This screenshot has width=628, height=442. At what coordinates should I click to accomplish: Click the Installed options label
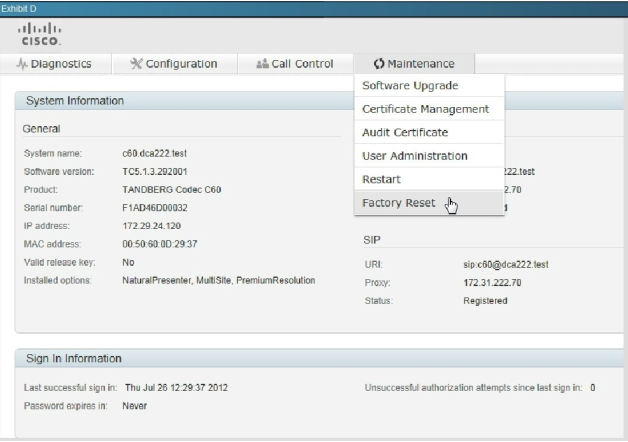[58, 280]
